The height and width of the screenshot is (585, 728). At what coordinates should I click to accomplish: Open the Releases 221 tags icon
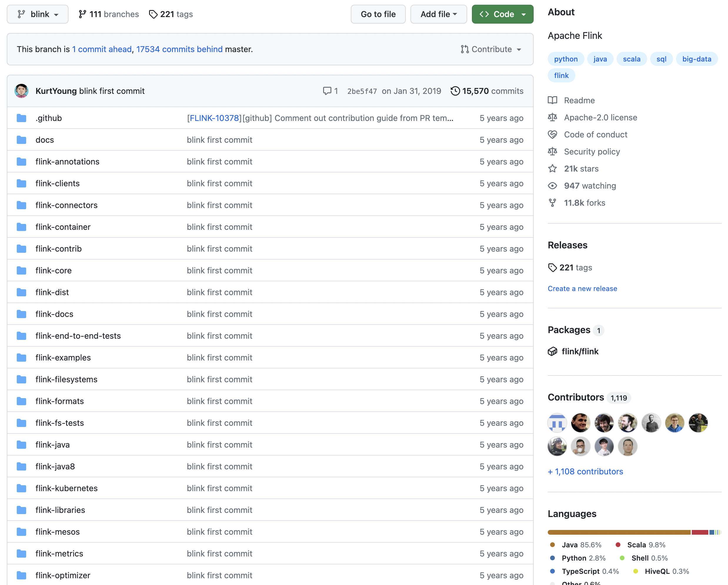(552, 268)
